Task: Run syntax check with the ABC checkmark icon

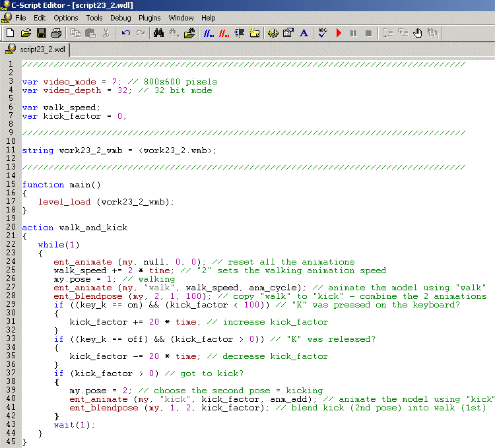Action: pos(323,33)
